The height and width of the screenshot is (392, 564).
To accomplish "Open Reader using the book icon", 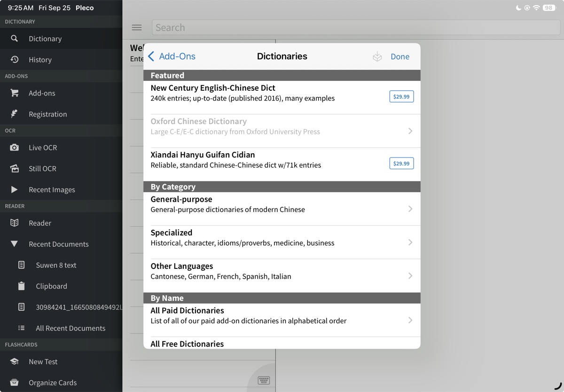I will click(x=15, y=223).
